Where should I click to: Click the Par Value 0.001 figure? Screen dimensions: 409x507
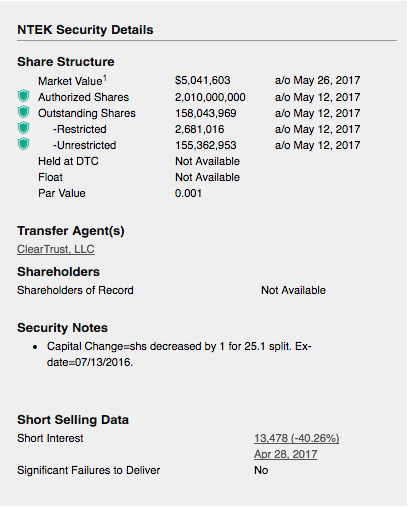188,193
